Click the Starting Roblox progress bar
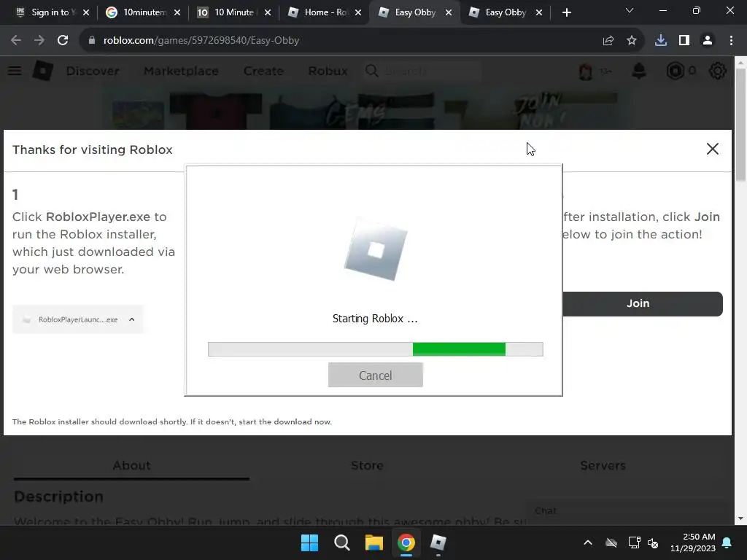Screen dimensions: 747x560 376,349
